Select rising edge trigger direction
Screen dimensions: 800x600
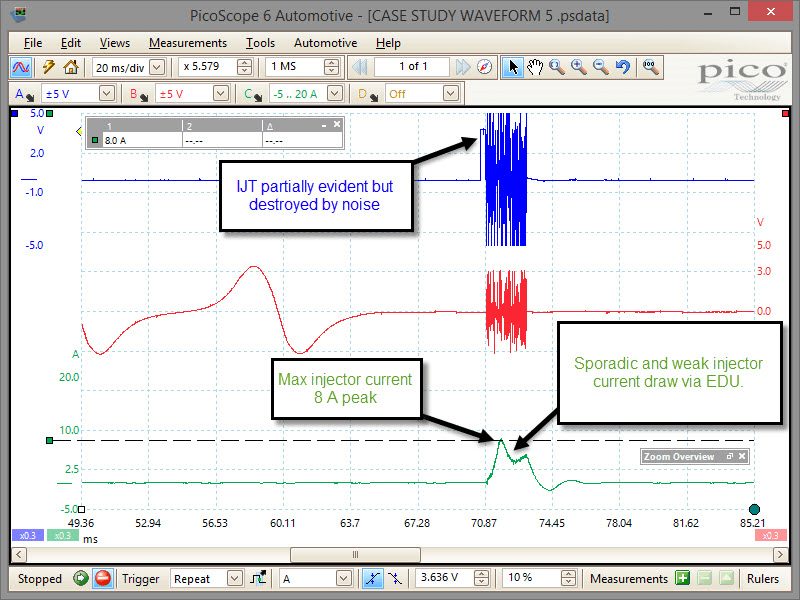373,579
